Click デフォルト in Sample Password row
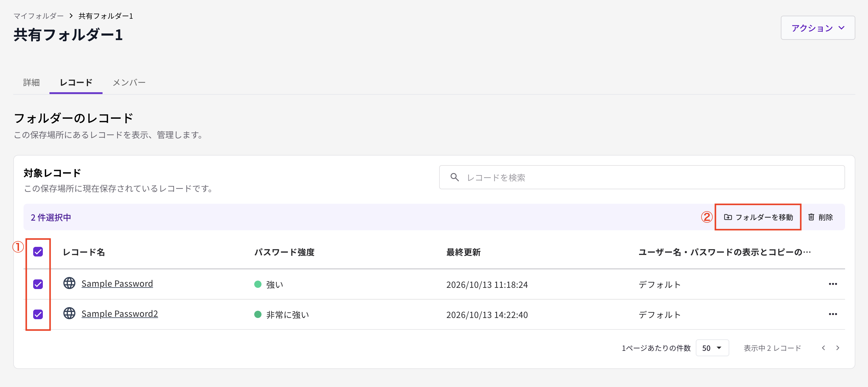Image resolution: width=868 pixels, height=387 pixels. 659,285
